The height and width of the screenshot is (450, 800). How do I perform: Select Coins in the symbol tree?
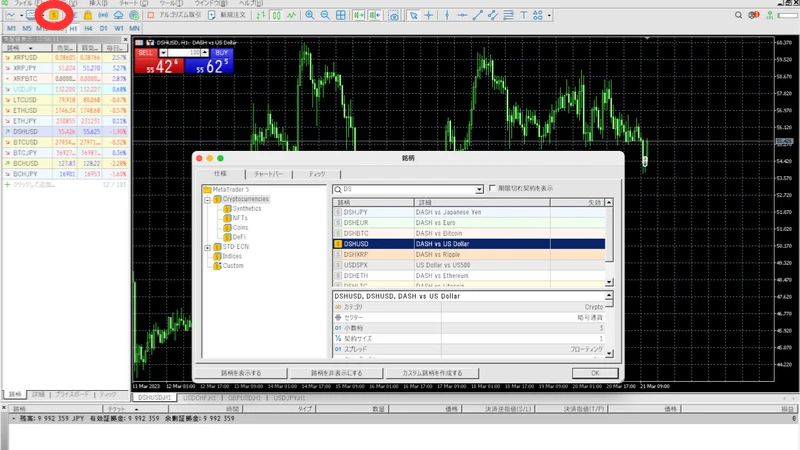[240, 228]
